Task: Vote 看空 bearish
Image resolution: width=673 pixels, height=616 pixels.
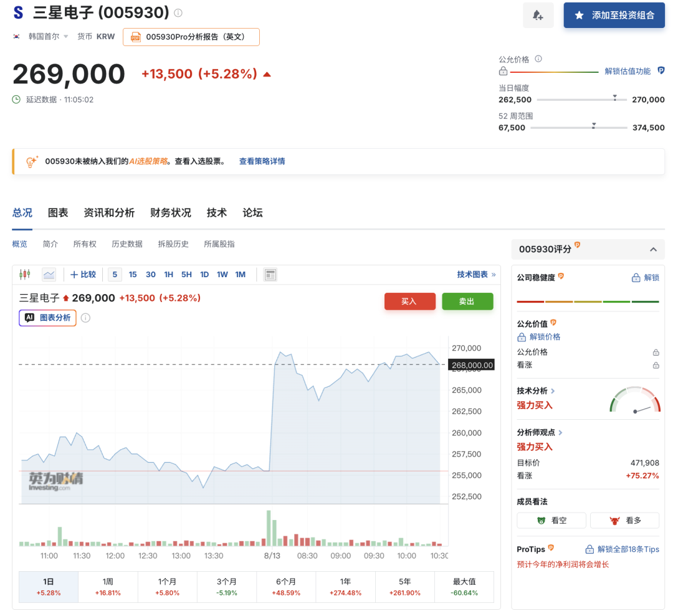Action: [x=551, y=520]
